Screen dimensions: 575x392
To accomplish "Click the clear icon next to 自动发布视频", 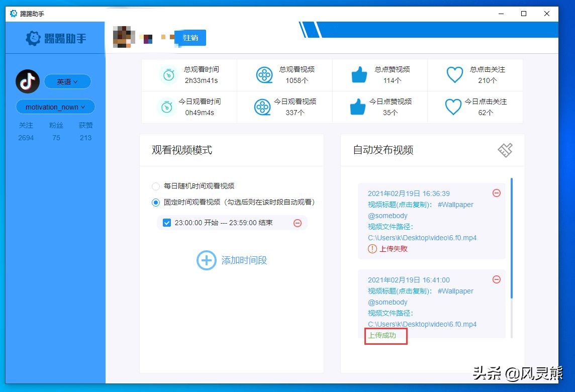I will tap(505, 150).
